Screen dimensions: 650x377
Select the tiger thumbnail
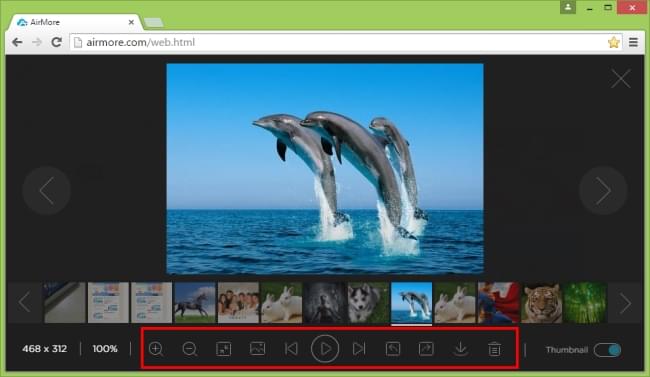point(541,303)
